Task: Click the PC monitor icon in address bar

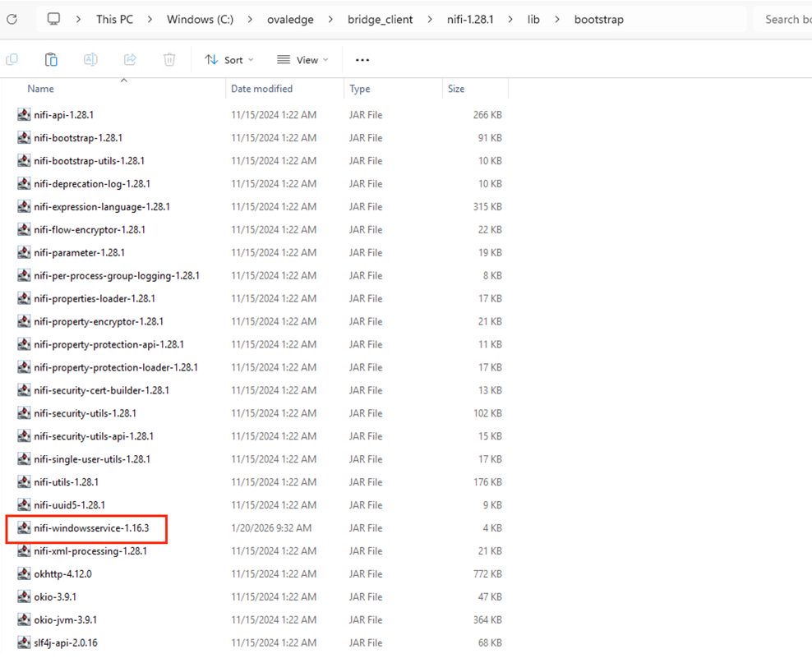Action: coord(54,19)
